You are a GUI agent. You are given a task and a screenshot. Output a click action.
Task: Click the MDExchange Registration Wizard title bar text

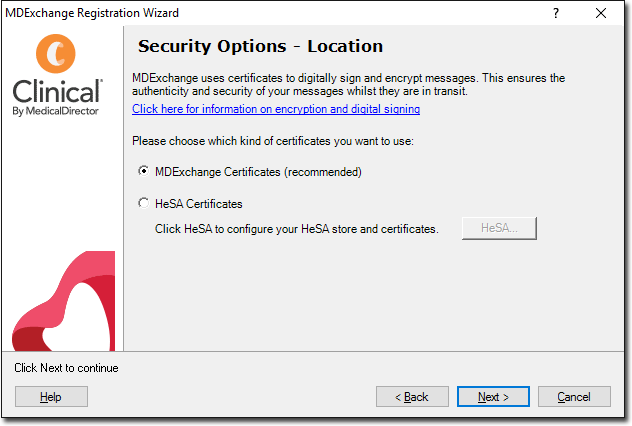92,13
